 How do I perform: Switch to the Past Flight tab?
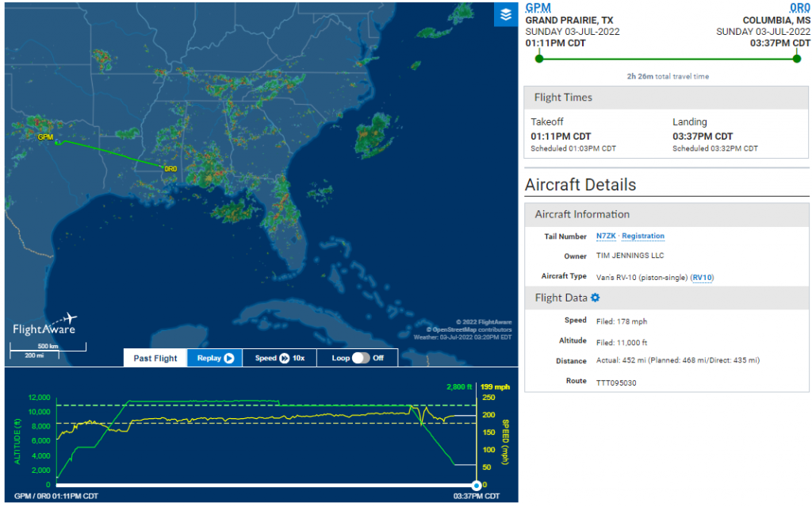[155, 358]
